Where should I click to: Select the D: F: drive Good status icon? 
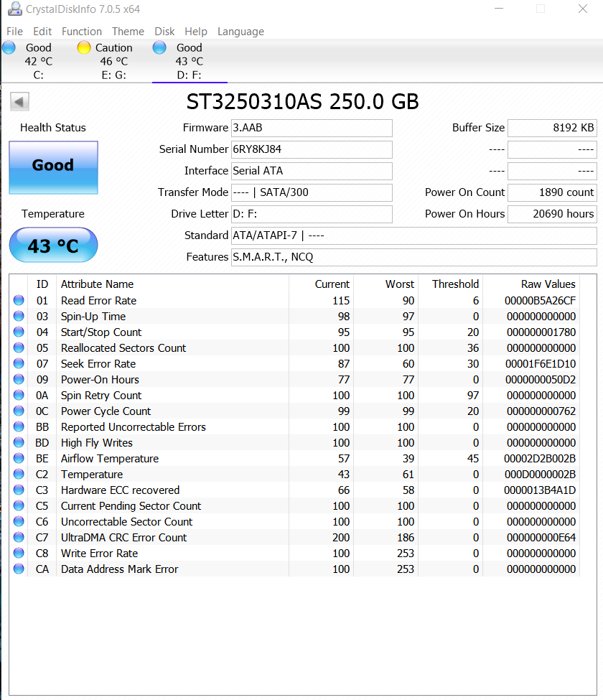pyautogui.click(x=159, y=48)
